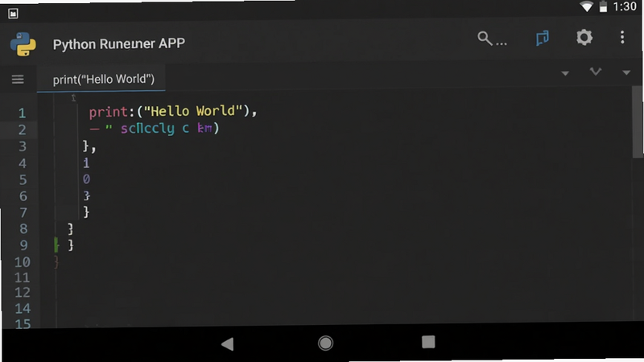Click the "}," code on line 3
Viewport: 644px width, 362px height.
click(89, 146)
